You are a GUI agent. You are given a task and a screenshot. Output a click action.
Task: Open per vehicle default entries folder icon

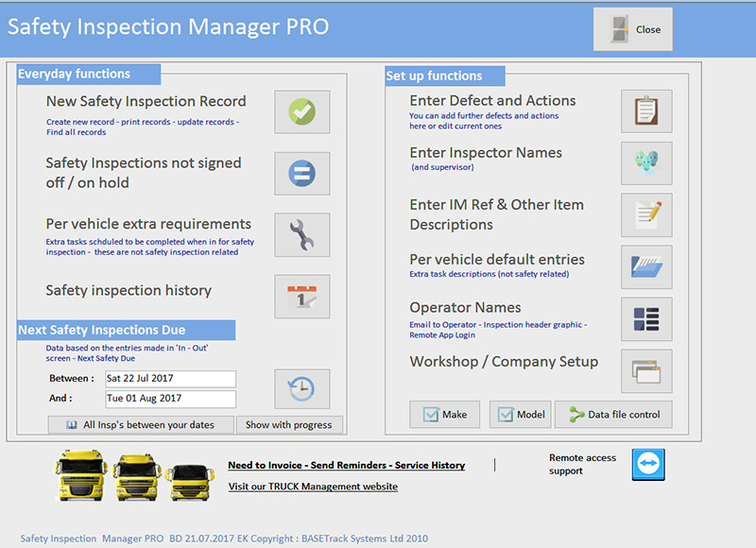pyautogui.click(x=646, y=267)
